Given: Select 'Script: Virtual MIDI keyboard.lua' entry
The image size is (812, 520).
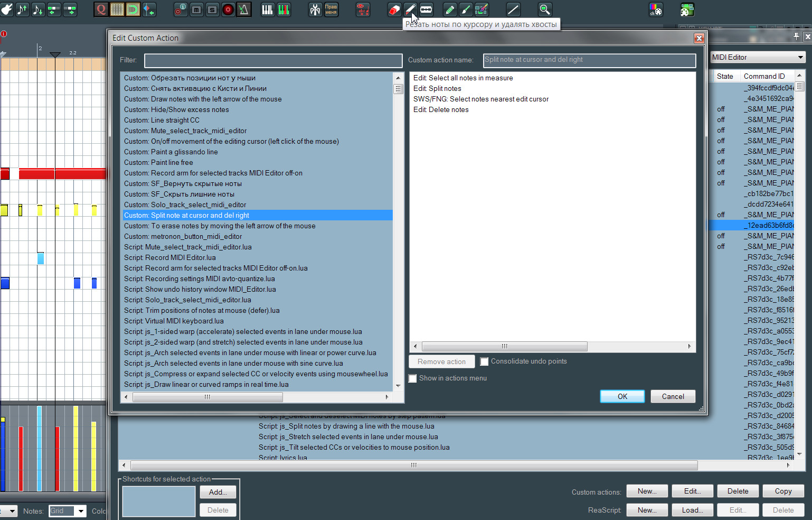Looking at the screenshot, I should tap(174, 321).
